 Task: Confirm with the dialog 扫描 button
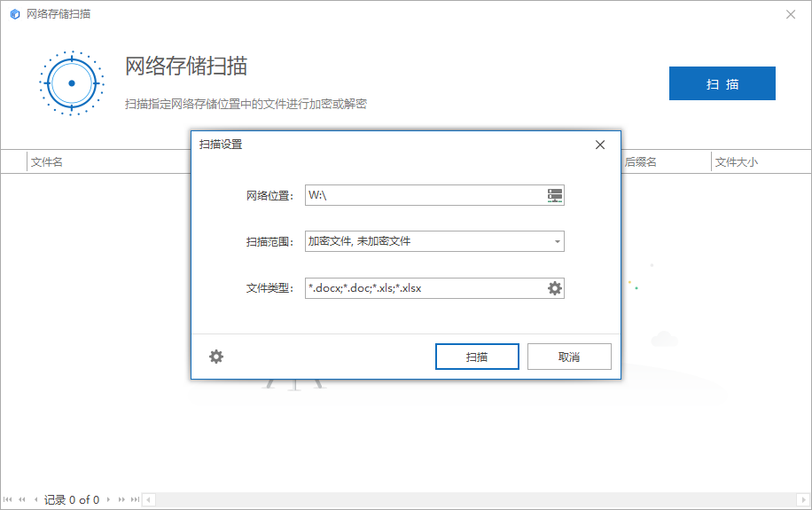[477, 357]
